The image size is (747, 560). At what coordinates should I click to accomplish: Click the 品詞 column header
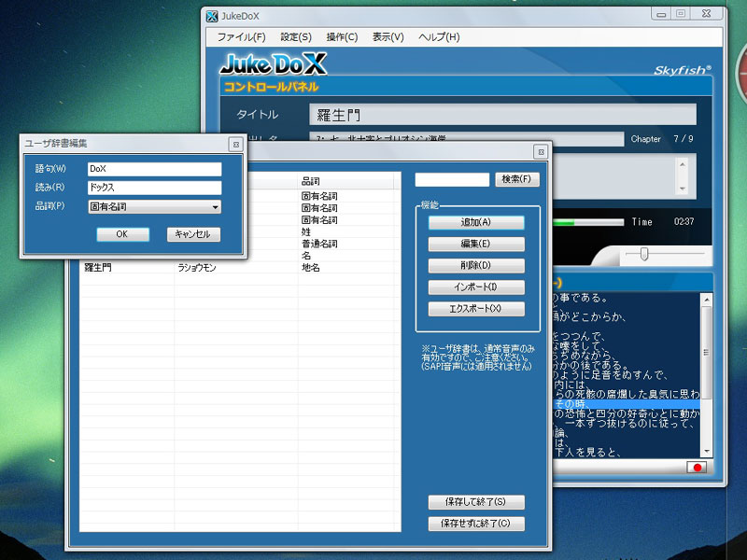coord(345,181)
